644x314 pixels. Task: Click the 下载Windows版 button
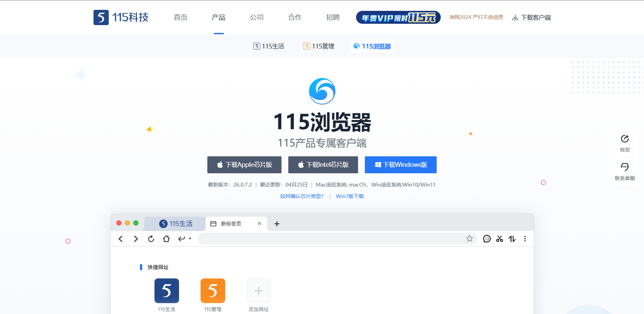400,165
